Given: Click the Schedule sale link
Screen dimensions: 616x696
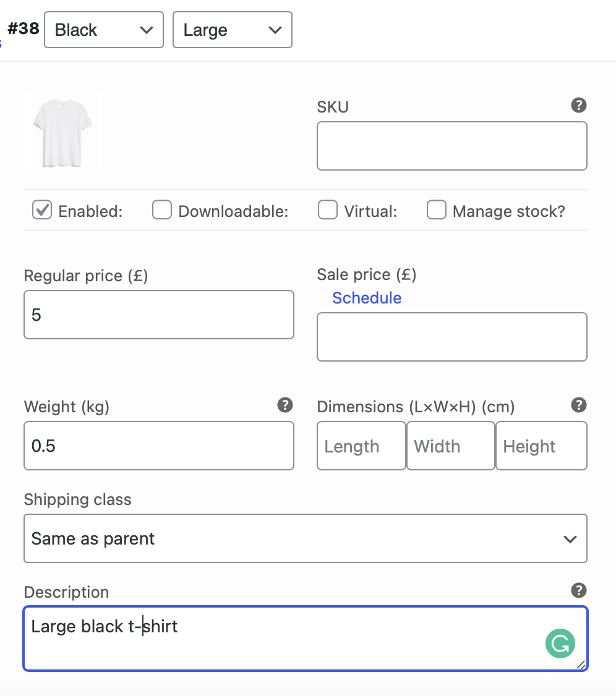Looking at the screenshot, I should pos(367,298).
